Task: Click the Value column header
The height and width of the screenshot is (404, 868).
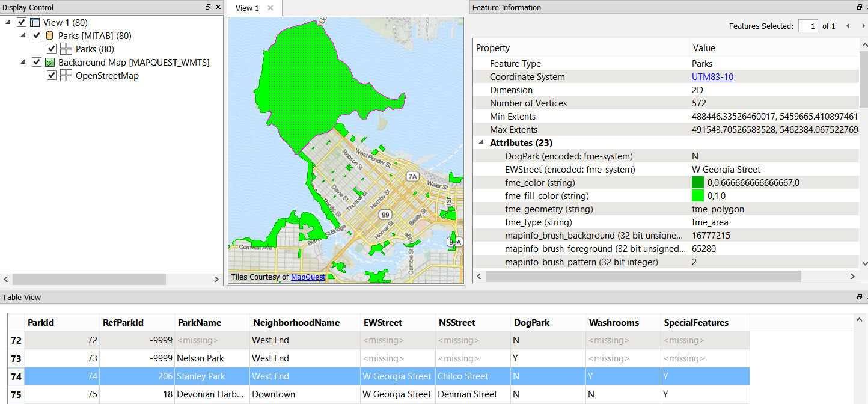Action: (x=775, y=48)
